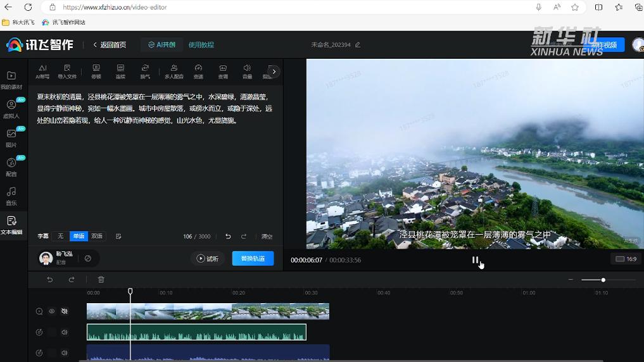Adjust the timeline zoom slider
This screenshot has width=644, height=362.
603,280
